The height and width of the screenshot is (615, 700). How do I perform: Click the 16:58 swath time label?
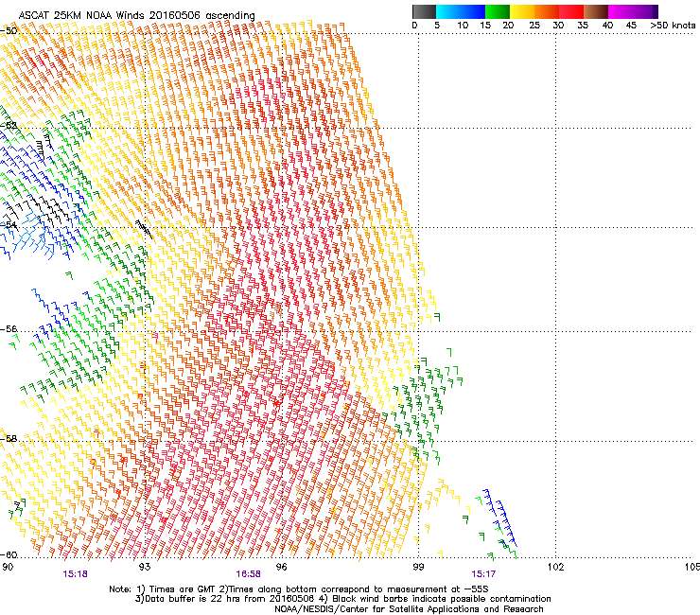click(248, 574)
